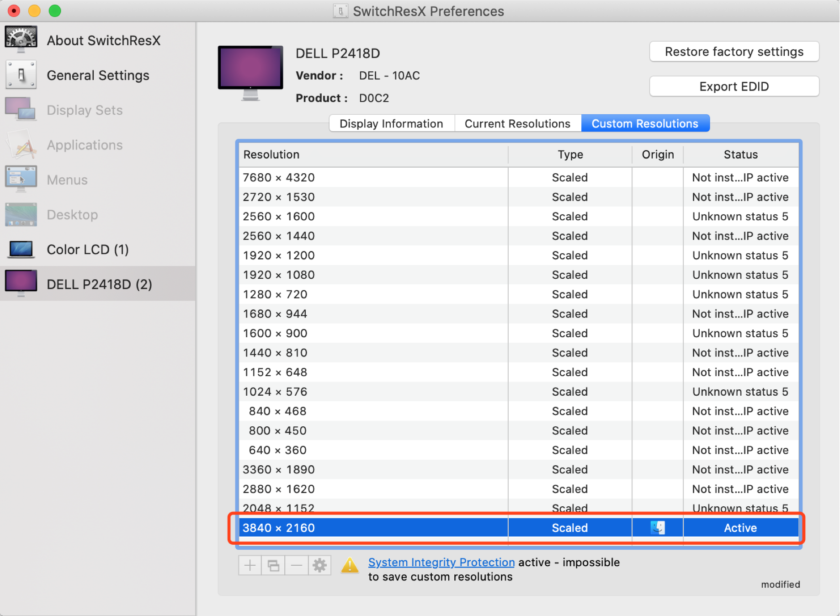Viewport: 840px width, 616px height.
Task: Click the Export EDID button
Action: 734,86
